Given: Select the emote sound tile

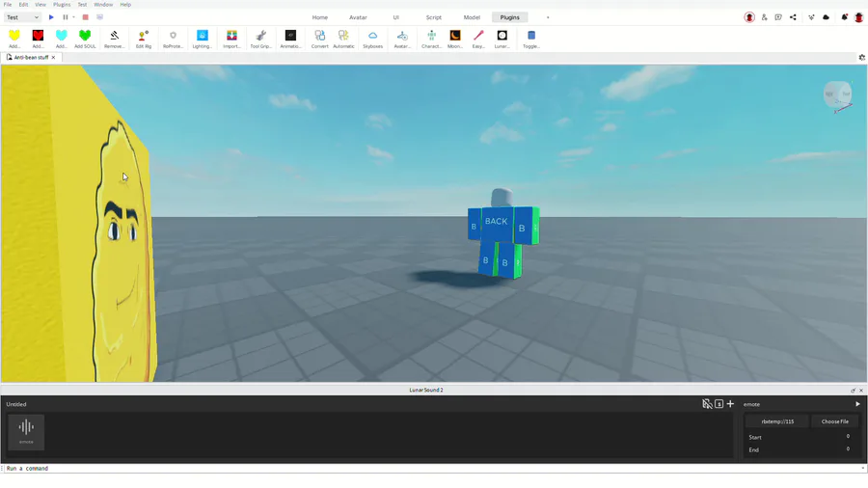Looking at the screenshot, I should [26, 431].
